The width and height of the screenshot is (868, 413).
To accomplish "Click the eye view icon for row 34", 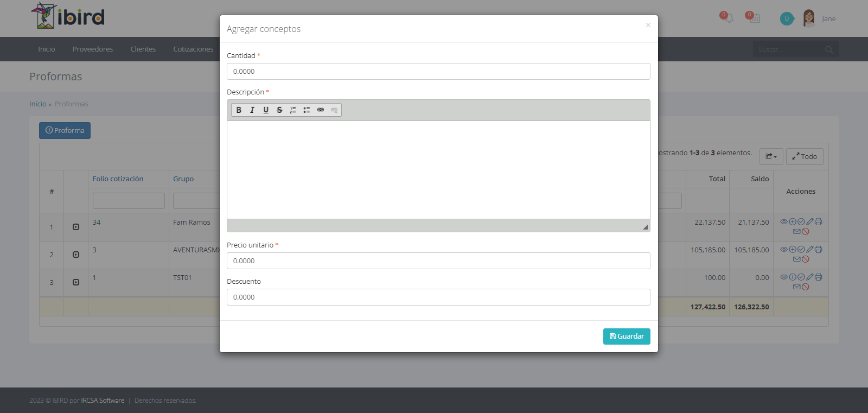I will [x=784, y=221].
